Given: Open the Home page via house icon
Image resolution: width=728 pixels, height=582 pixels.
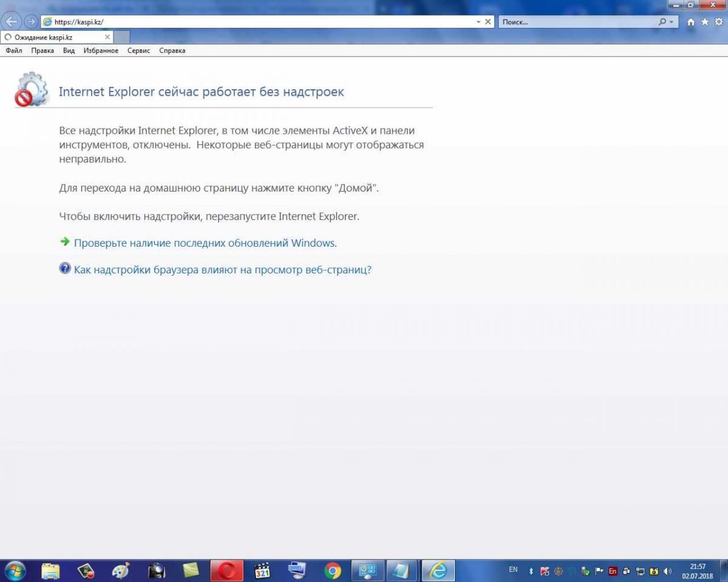Looking at the screenshot, I should (x=690, y=22).
